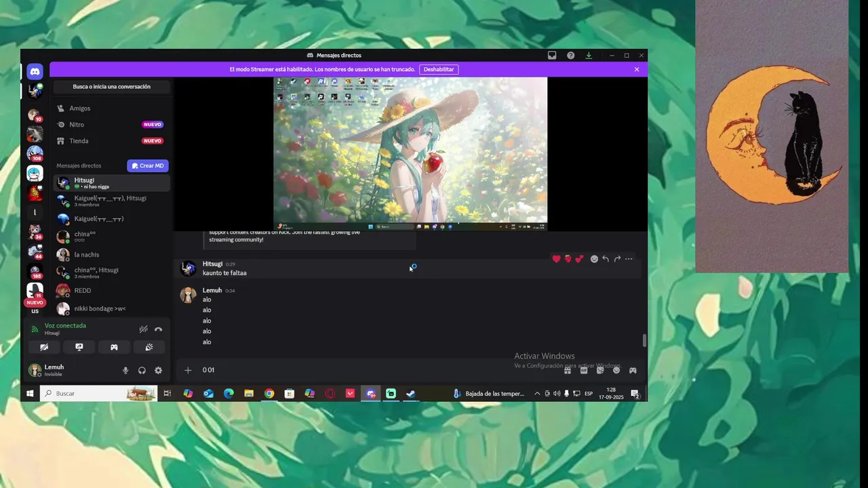Disconnect from the voice call
868x488 pixels.
point(158,329)
